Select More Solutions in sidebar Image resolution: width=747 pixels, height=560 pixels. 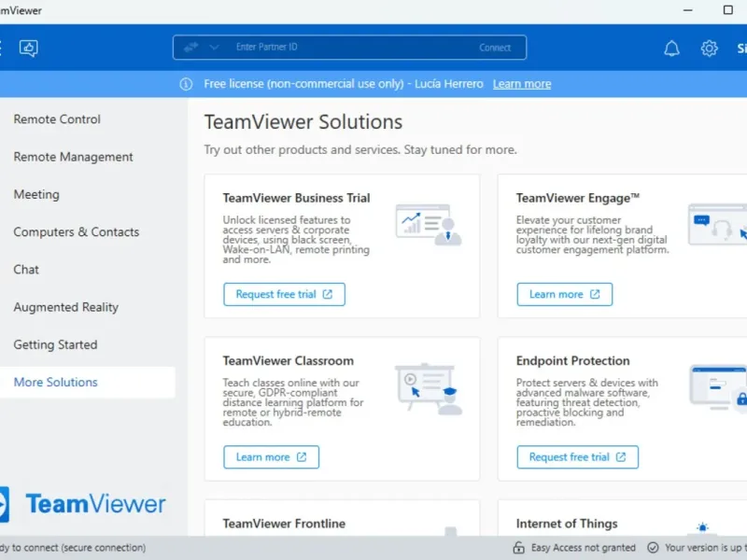tap(88, 382)
